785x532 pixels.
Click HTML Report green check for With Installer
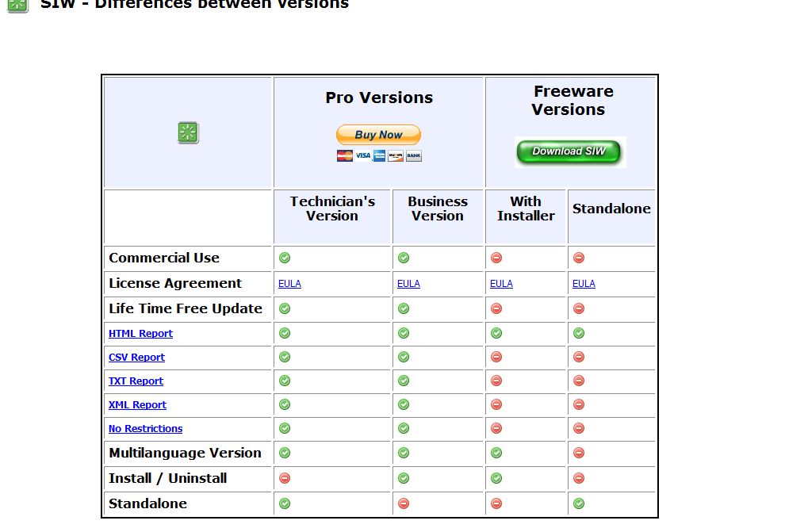[496, 333]
